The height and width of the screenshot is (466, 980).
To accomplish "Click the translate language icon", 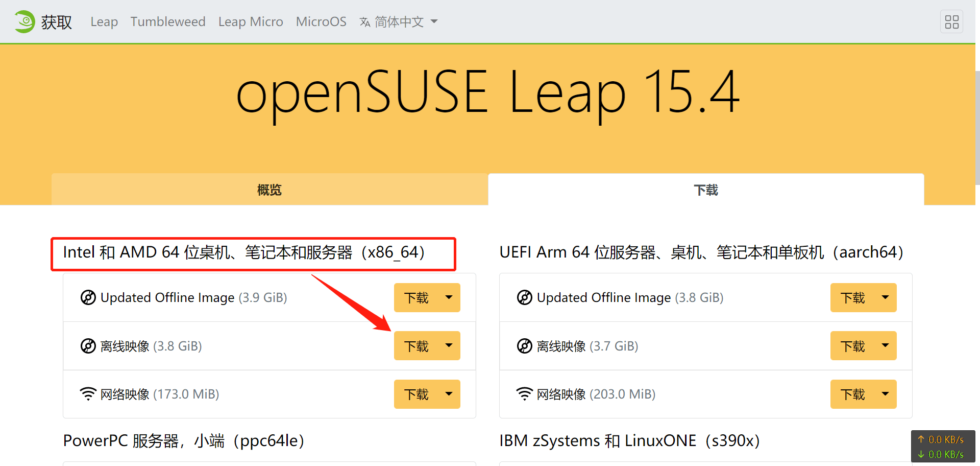I will pyautogui.click(x=364, y=22).
